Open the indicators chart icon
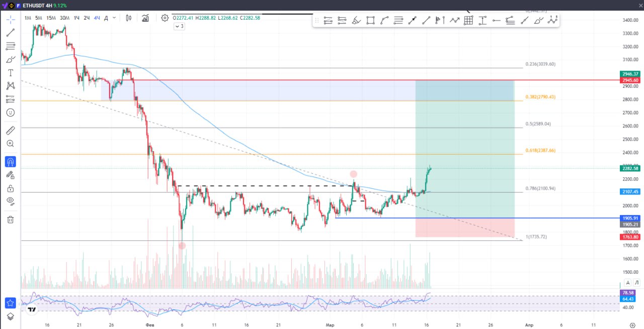The height and width of the screenshot is (329, 644). (x=145, y=18)
